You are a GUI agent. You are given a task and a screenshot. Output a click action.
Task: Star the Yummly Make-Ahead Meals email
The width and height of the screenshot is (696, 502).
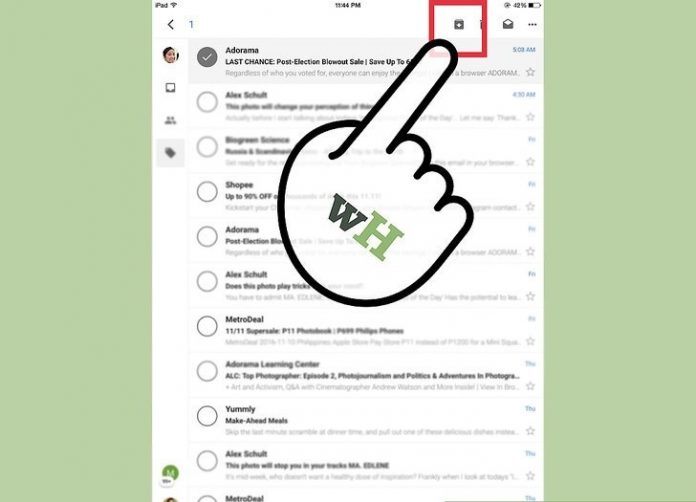[x=530, y=431]
